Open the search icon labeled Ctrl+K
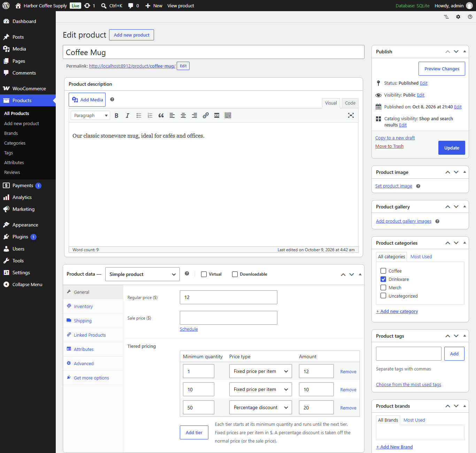The image size is (476, 453). click(112, 6)
